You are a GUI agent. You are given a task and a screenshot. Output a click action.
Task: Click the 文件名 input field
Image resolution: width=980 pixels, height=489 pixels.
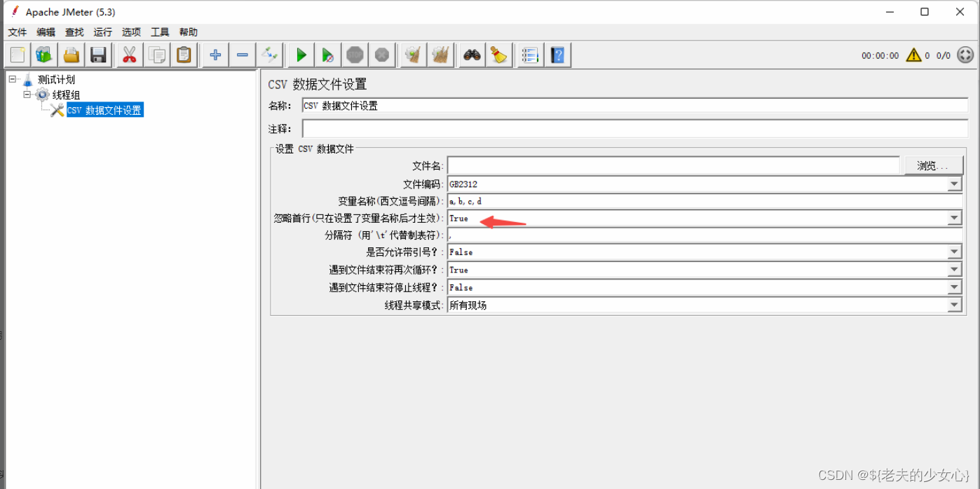coord(673,165)
